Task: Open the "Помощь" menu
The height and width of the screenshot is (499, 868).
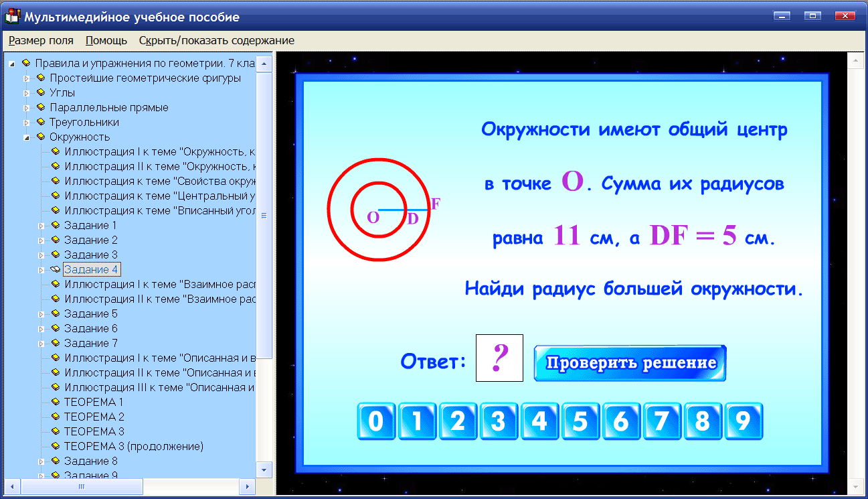Action: click(x=104, y=40)
